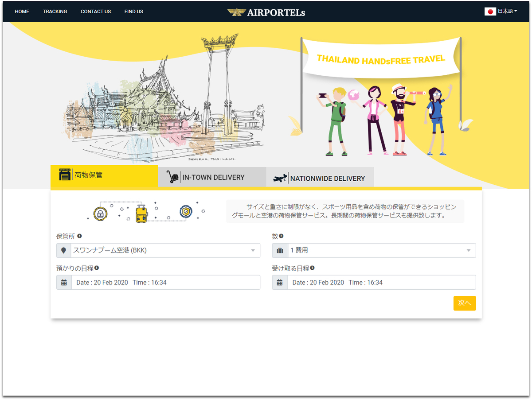Select the 荷物保管 tab
532x400 pixels.
[104, 175]
